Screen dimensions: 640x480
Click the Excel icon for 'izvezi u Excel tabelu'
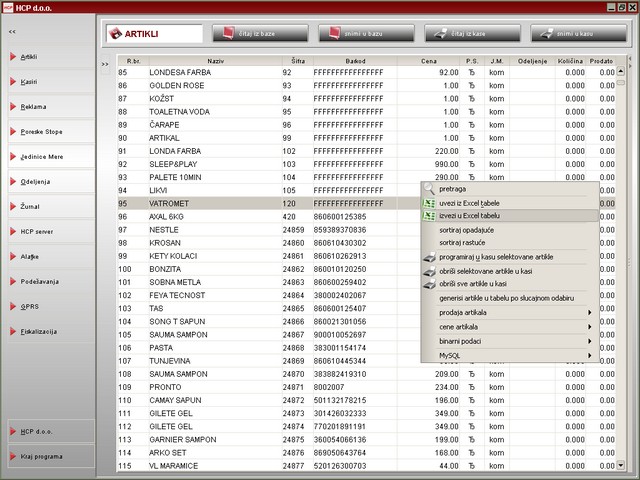[x=430, y=215]
